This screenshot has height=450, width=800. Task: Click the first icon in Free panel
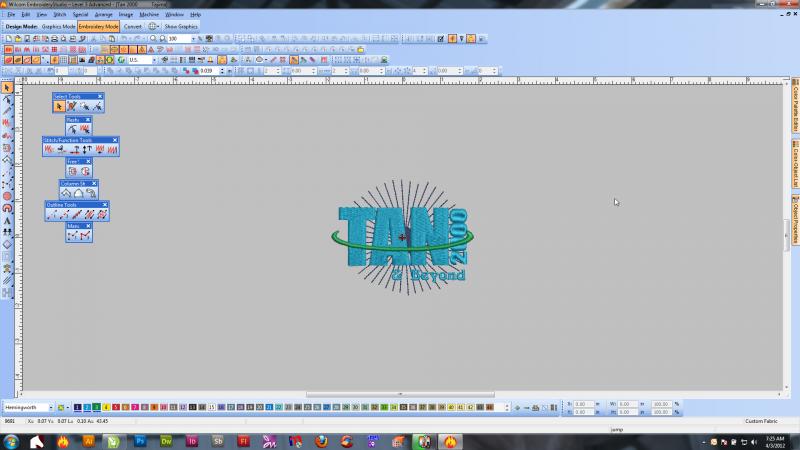[72, 171]
